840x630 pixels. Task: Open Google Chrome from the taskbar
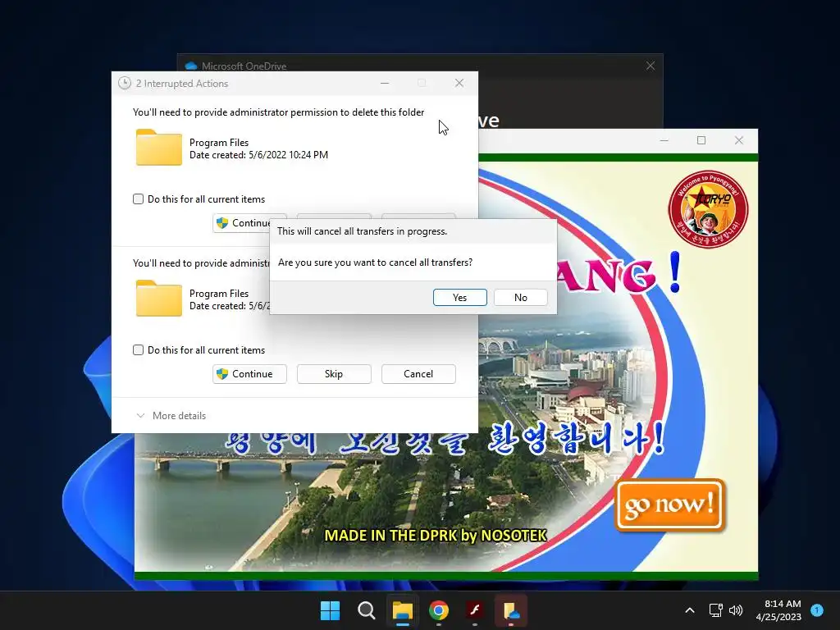click(439, 610)
